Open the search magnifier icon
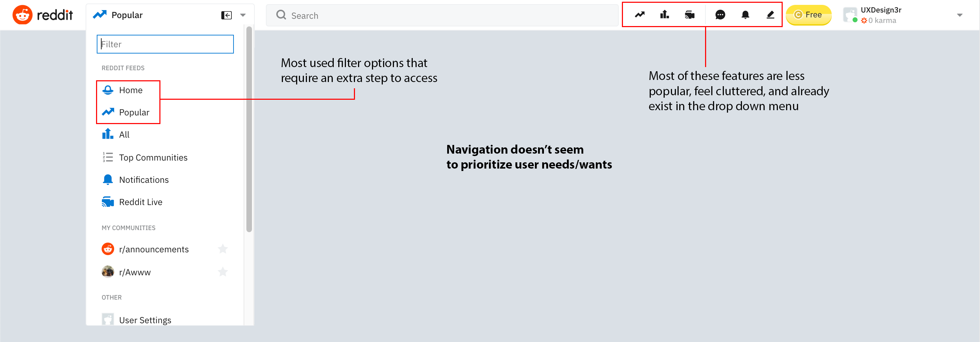 (281, 15)
